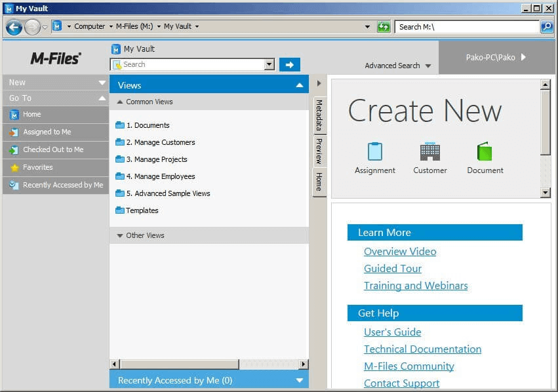Click the green Document book icon

pos(485,151)
